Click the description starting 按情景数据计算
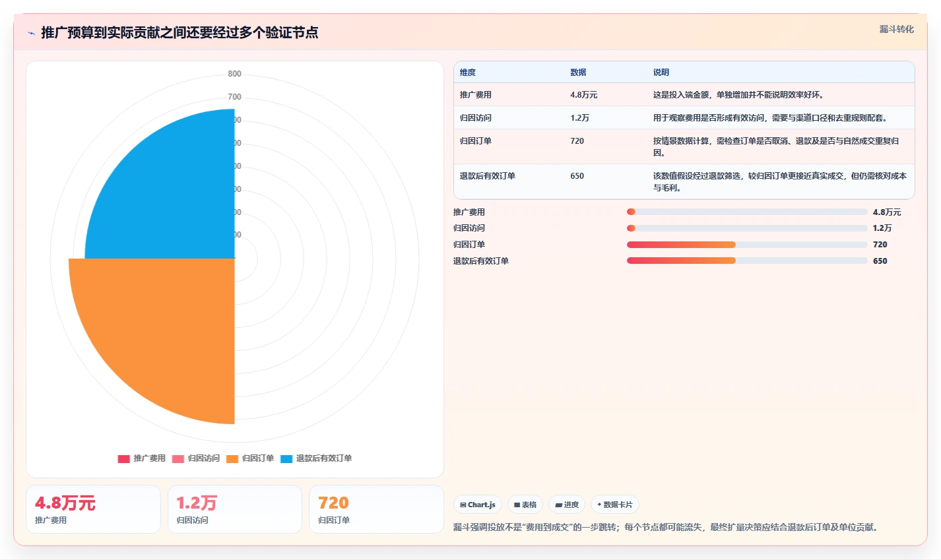Screen dimensions: 941x560 point(776,146)
